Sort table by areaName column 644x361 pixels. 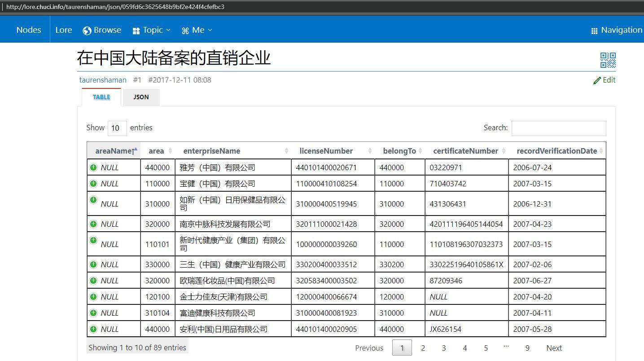pos(114,151)
